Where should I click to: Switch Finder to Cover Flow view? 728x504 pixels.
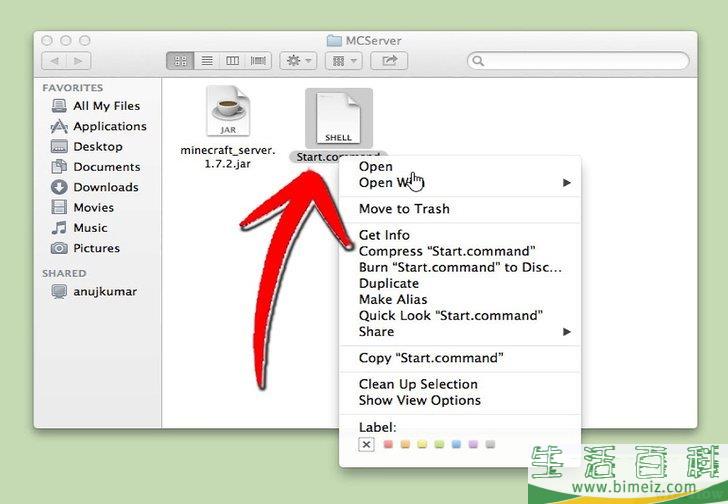[259, 61]
